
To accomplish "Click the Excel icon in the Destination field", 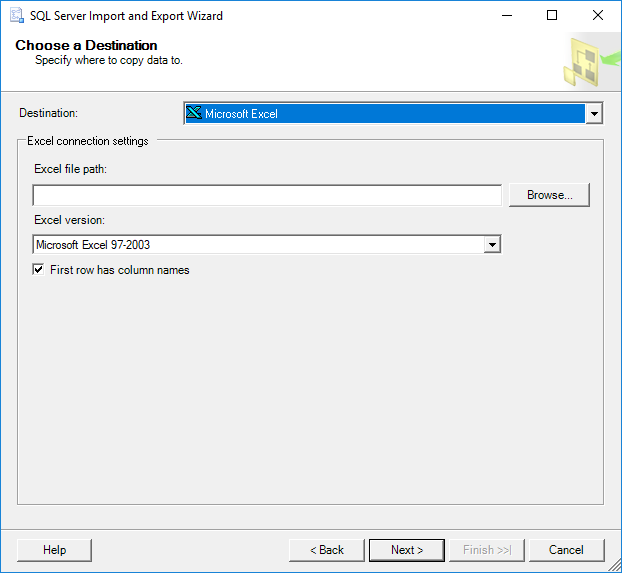I will pos(194,113).
